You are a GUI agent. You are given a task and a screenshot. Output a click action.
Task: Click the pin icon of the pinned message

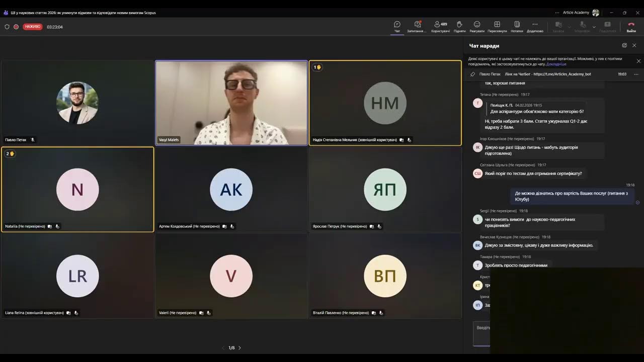pos(472,74)
